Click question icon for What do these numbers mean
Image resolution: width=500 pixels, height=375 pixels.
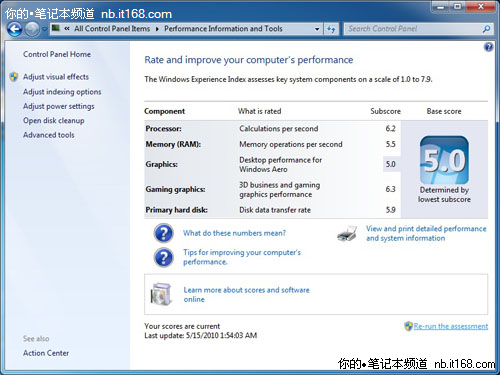[163, 233]
